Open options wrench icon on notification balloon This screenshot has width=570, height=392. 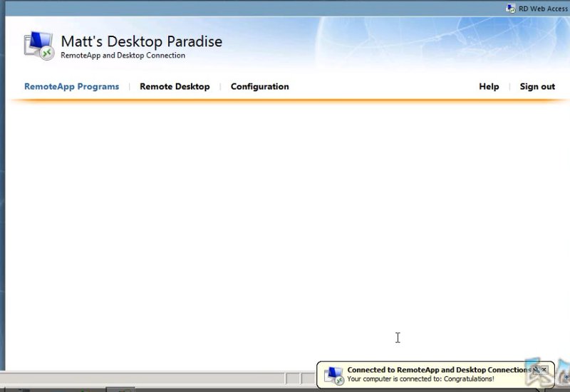536,370
